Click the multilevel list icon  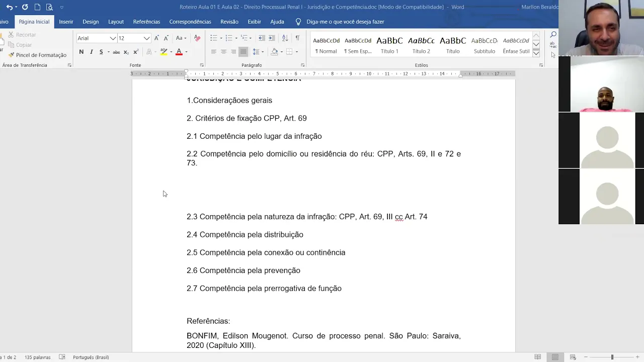pos(244,38)
